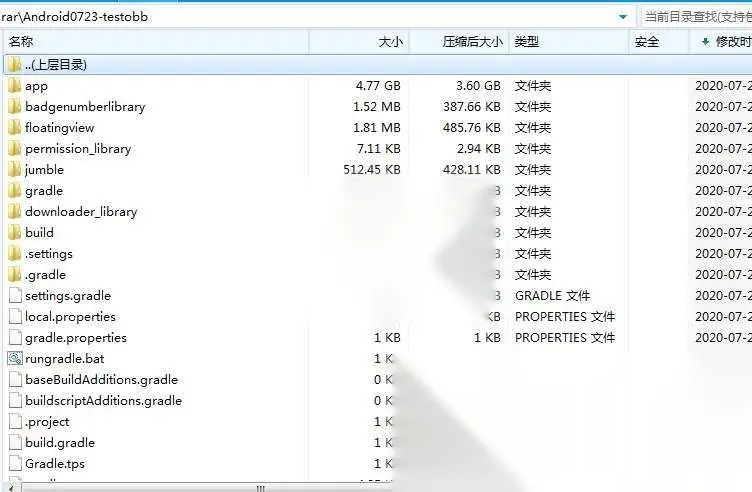This screenshot has width=752, height=492.
Task: Sort by the 安全 column header
Action: [x=659, y=42]
